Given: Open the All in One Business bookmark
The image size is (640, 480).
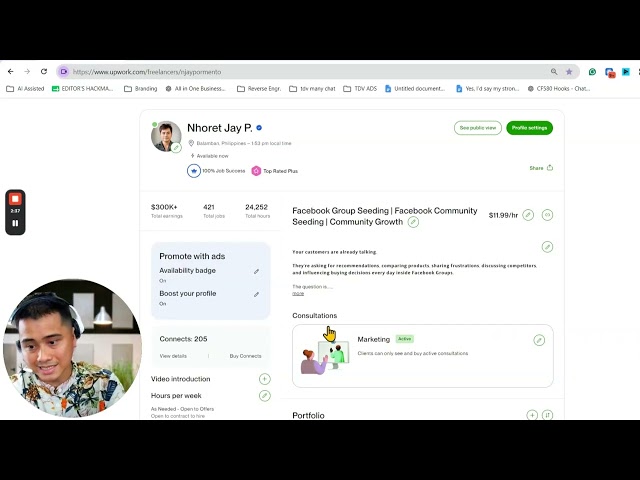Looking at the screenshot, I should (195, 89).
